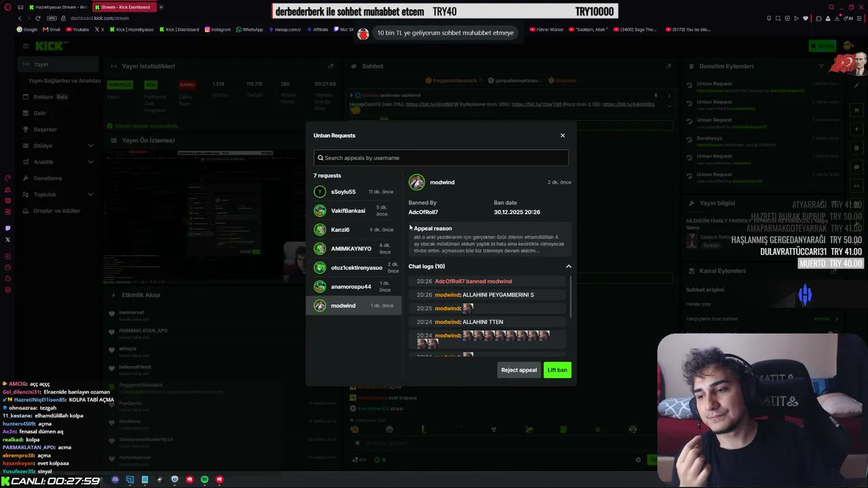Open Gelir sidebar item
Screen dimensions: 868x488
[x=59, y=113]
